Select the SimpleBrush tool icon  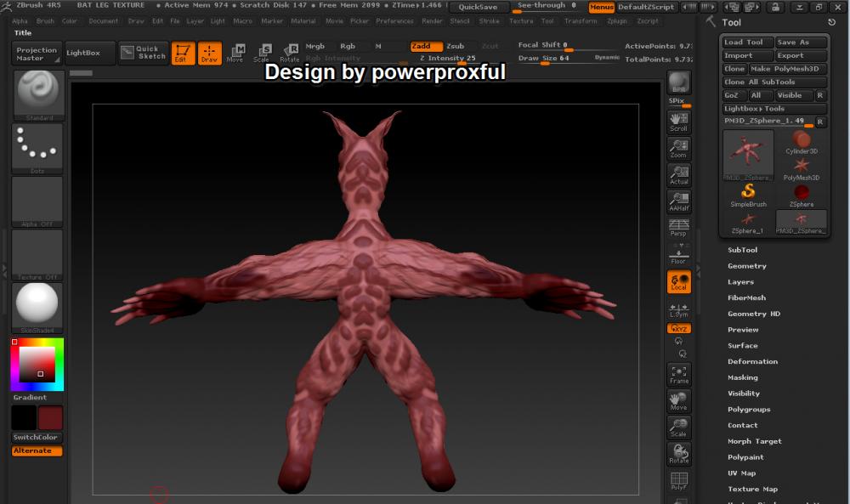tap(748, 195)
